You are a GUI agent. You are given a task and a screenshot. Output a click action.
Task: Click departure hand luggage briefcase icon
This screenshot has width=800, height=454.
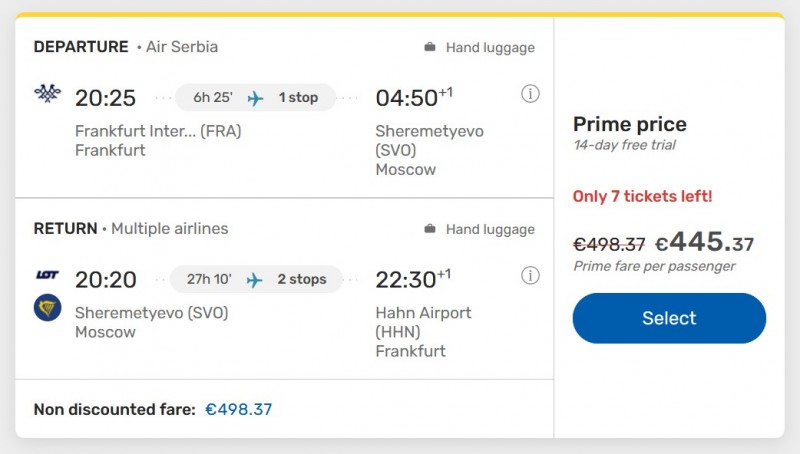click(x=430, y=47)
